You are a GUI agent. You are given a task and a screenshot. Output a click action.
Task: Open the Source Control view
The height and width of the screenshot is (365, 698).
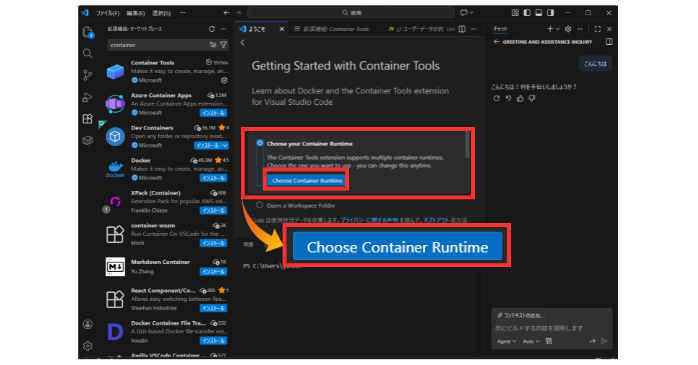click(x=88, y=76)
